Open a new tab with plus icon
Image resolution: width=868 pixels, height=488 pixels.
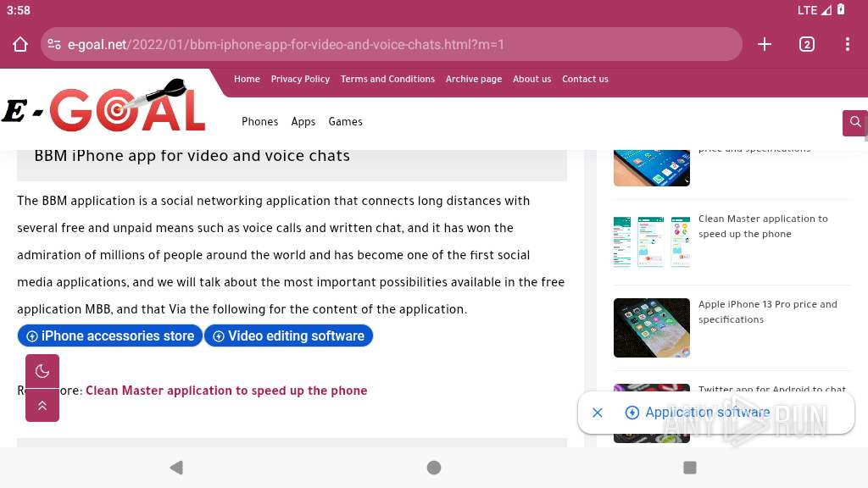764,44
